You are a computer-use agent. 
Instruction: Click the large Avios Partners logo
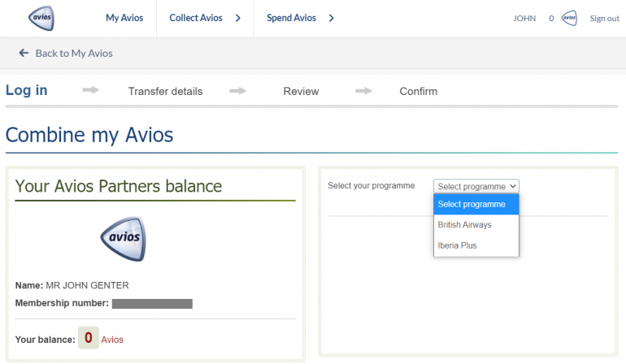tap(123, 239)
